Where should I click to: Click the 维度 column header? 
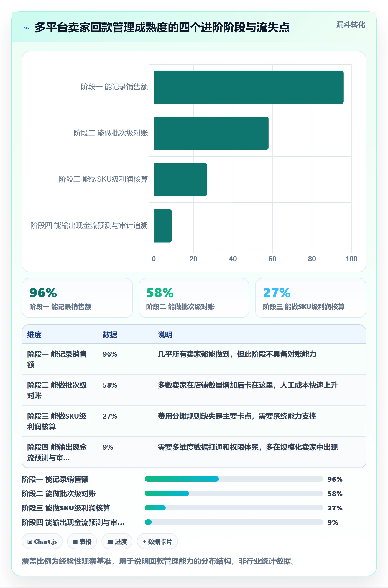pos(34,335)
